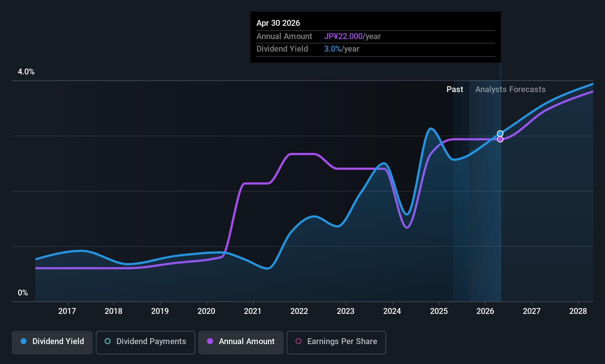Click the blue Dividend Yield data point marker
The image size is (605, 364).
[500, 133]
